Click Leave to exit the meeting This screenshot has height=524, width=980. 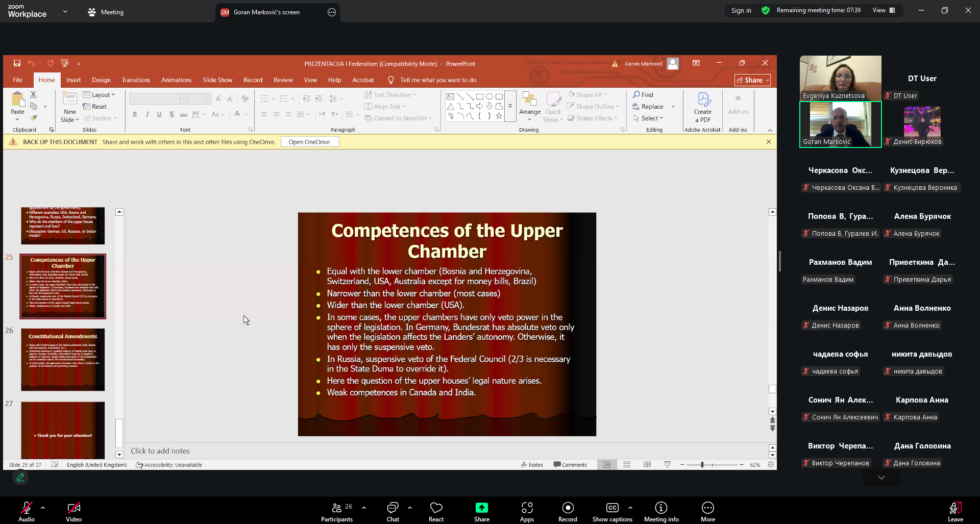click(955, 511)
